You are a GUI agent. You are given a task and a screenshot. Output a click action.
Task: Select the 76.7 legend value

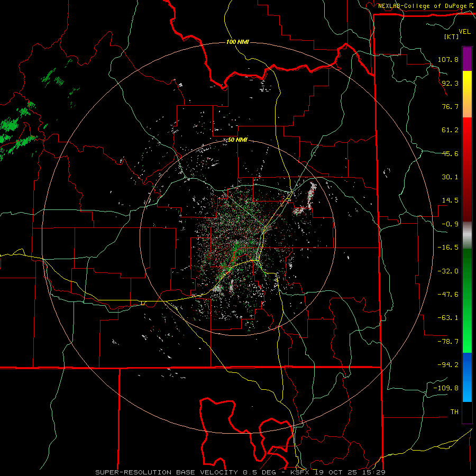(x=450, y=106)
